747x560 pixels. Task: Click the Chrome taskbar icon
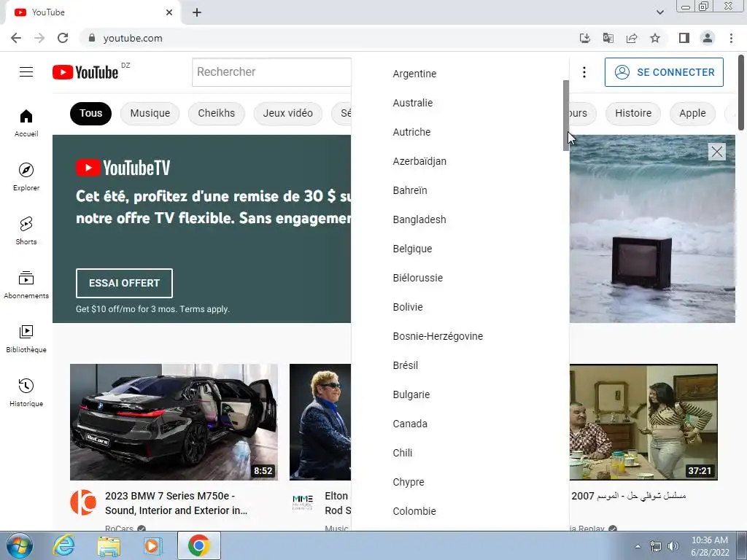point(198,545)
